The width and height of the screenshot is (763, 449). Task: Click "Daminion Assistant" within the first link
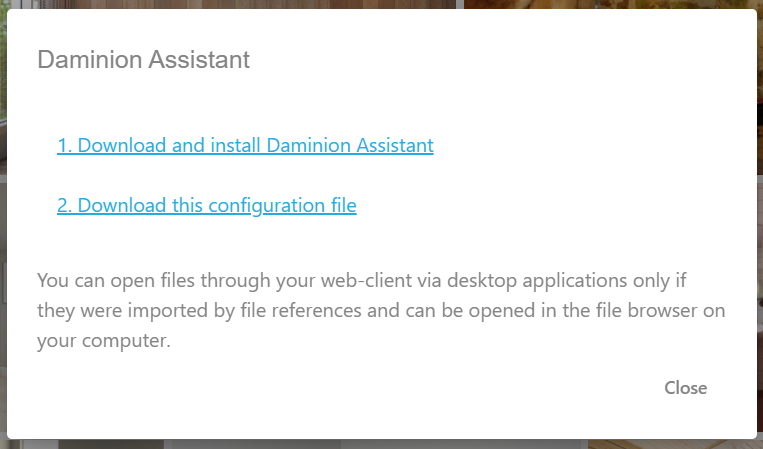click(x=350, y=146)
